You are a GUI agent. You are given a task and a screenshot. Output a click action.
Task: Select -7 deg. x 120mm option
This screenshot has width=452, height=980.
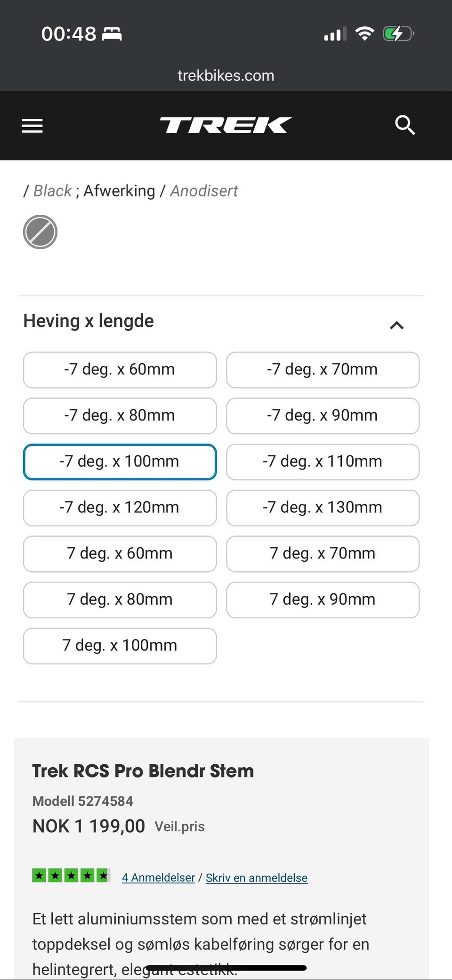[120, 508]
